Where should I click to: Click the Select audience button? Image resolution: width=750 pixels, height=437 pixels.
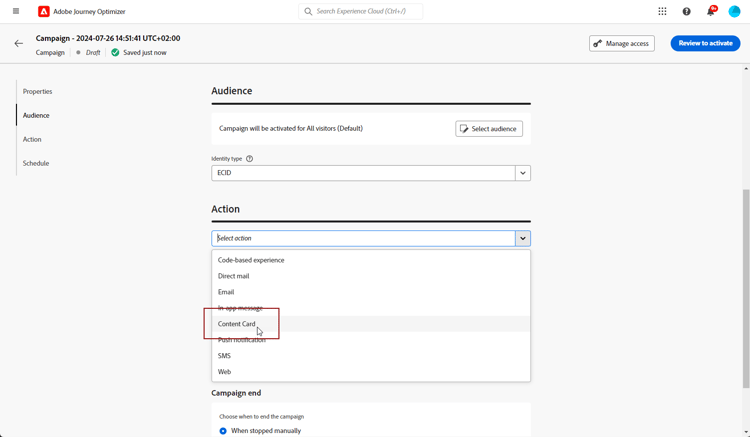489,129
